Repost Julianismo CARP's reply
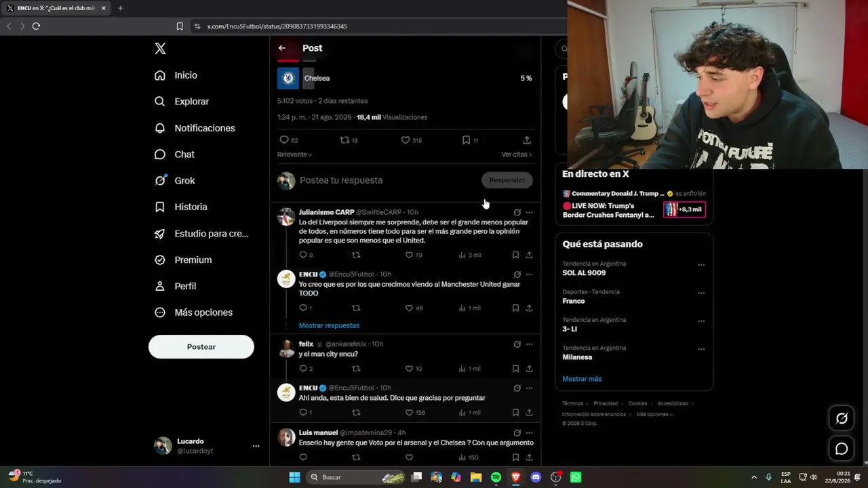 pyautogui.click(x=356, y=255)
